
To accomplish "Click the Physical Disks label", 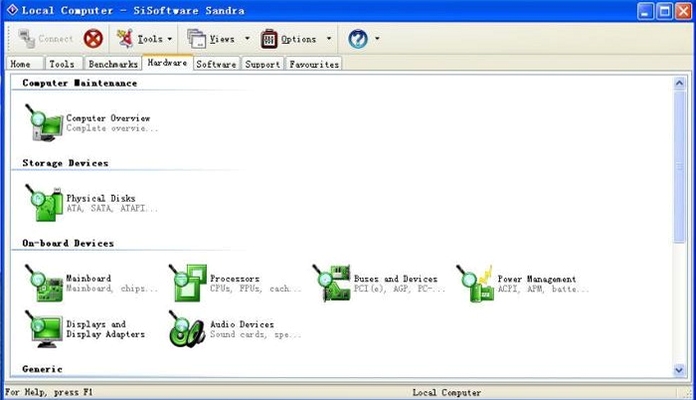I will (x=101, y=198).
